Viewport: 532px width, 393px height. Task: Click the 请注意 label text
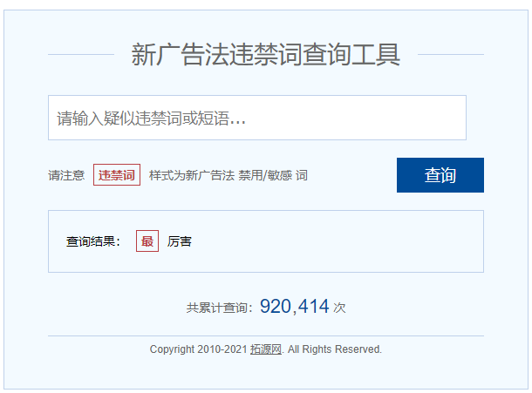[66, 175]
